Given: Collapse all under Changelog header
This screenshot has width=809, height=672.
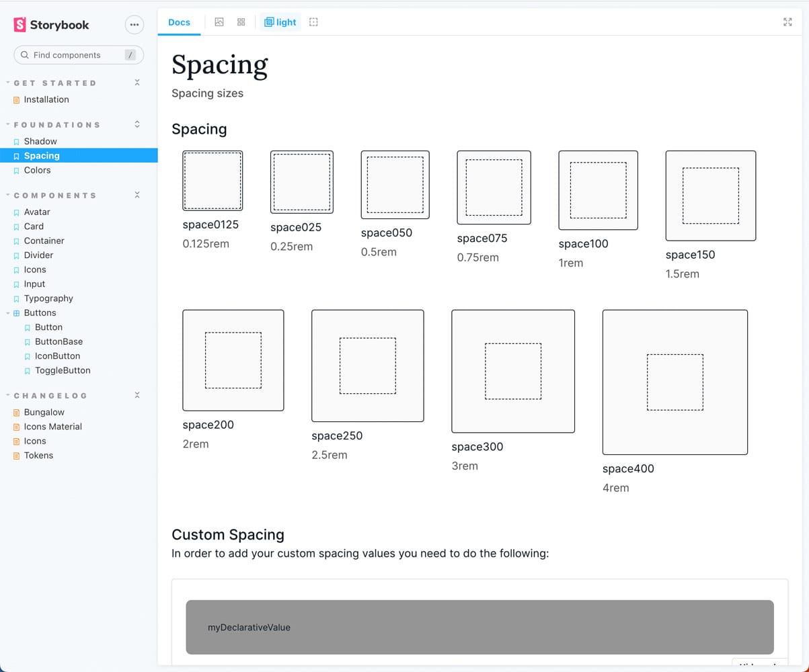Looking at the screenshot, I should tap(137, 395).
